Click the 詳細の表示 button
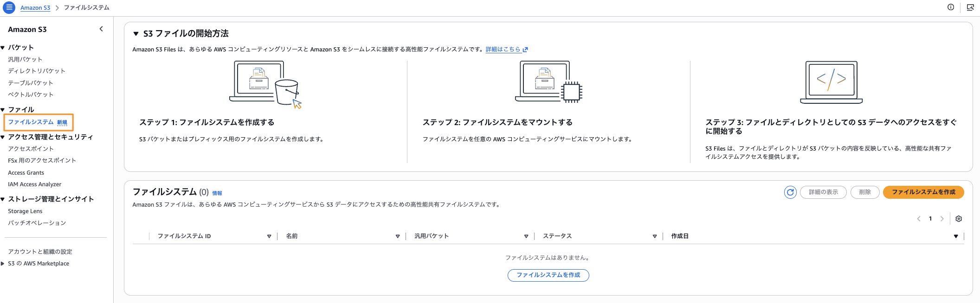The height and width of the screenshot is (303, 980). click(x=823, y=192)
